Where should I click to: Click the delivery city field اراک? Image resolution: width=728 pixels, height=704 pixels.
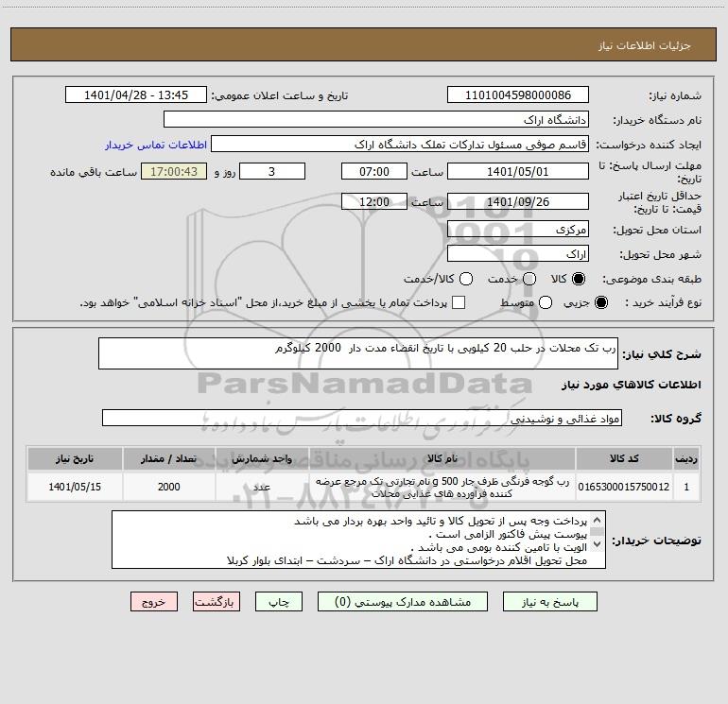coord(518,254)
